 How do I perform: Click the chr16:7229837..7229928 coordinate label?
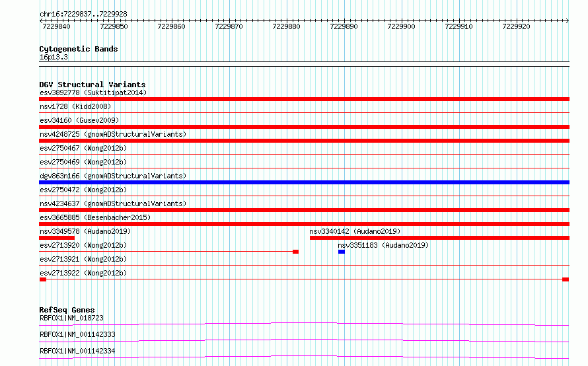(x=83, y=15)
